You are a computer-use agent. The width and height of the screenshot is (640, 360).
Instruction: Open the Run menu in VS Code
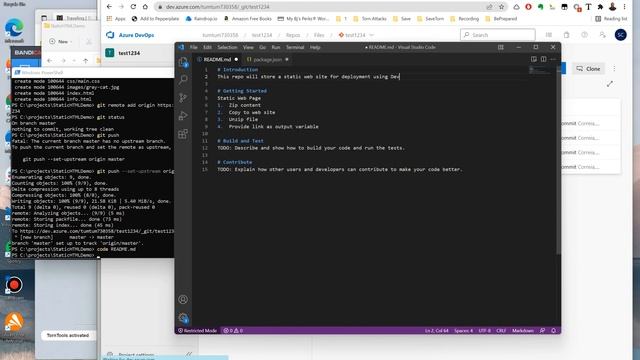(276, 47)
